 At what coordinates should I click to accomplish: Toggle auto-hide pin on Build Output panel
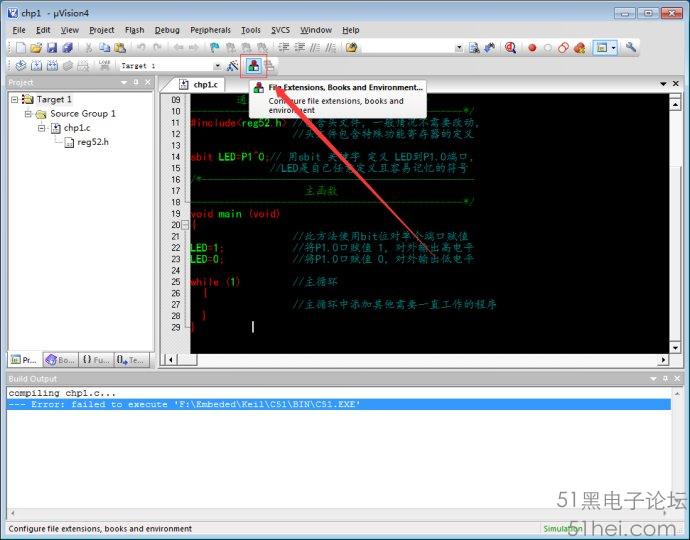click(x=665, y=378)
